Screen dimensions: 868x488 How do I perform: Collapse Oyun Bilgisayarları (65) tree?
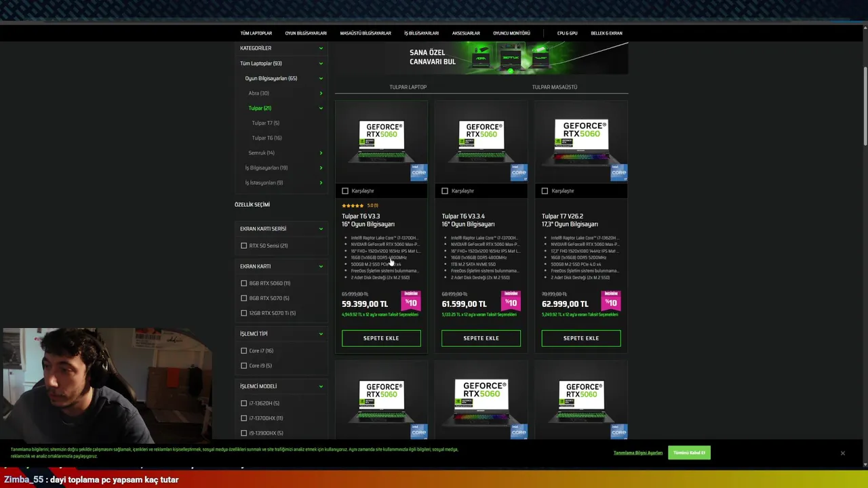321,78
